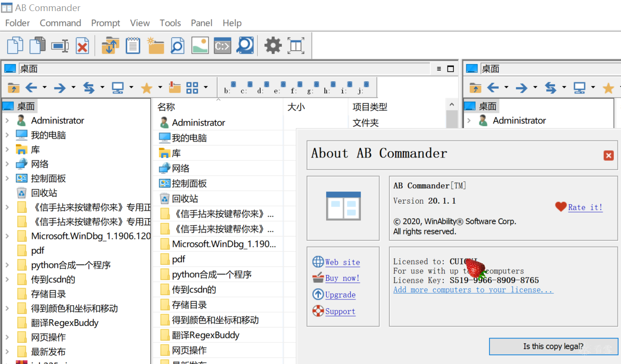Click the view mode grid icon in left panel

pyautogui.click(x=192, y=88)
